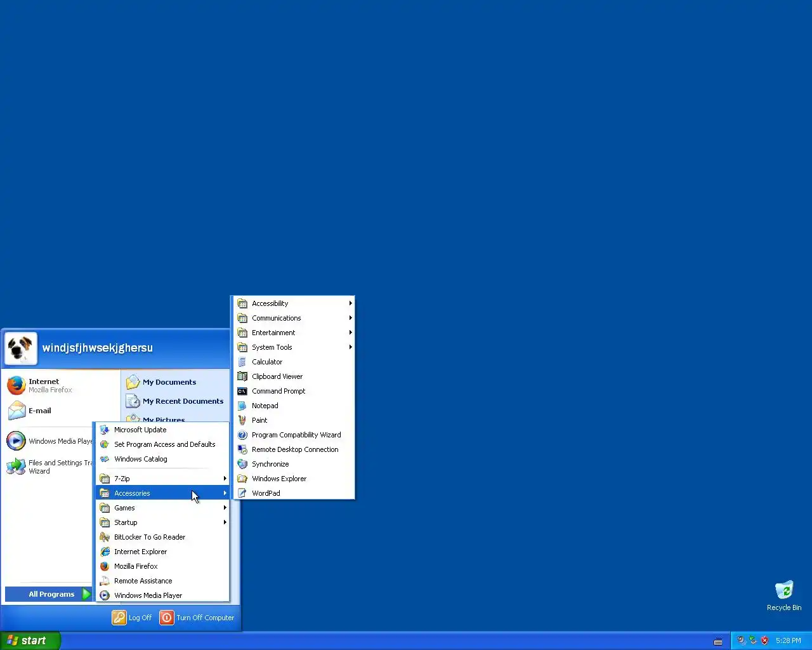Click the Log Off button
Screen dimensions: 812x650
pyautogui.click(x=132, y=618)
